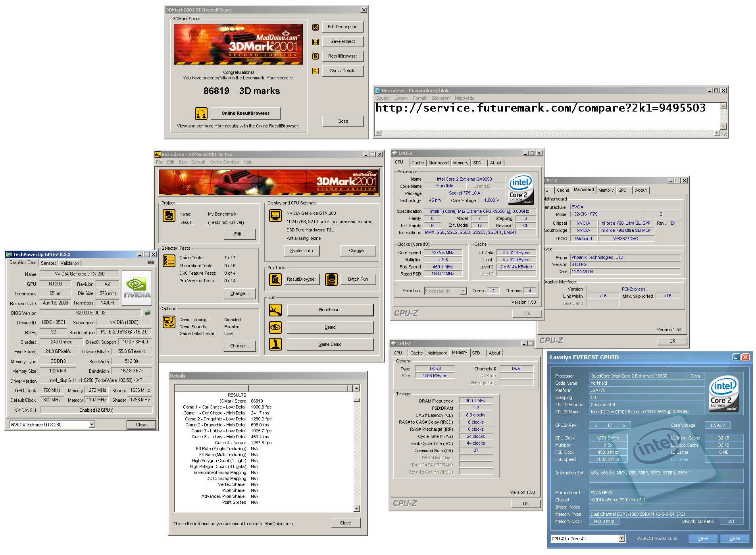Click the Intel logo in EVEREST CPUID
Screen dimensions: 756x555
point(724,393)
